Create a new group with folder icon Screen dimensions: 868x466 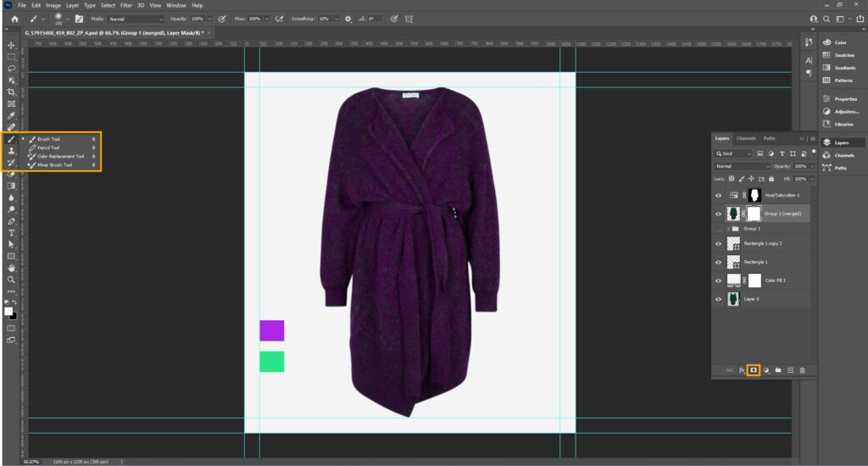[777, 370]
